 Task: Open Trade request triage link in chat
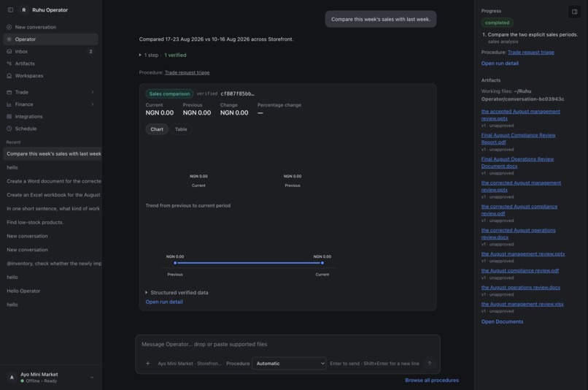pos(187,72)
